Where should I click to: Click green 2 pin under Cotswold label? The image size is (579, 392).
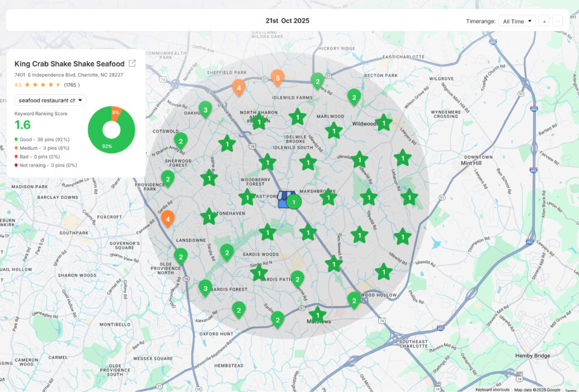tap(180, 141)
